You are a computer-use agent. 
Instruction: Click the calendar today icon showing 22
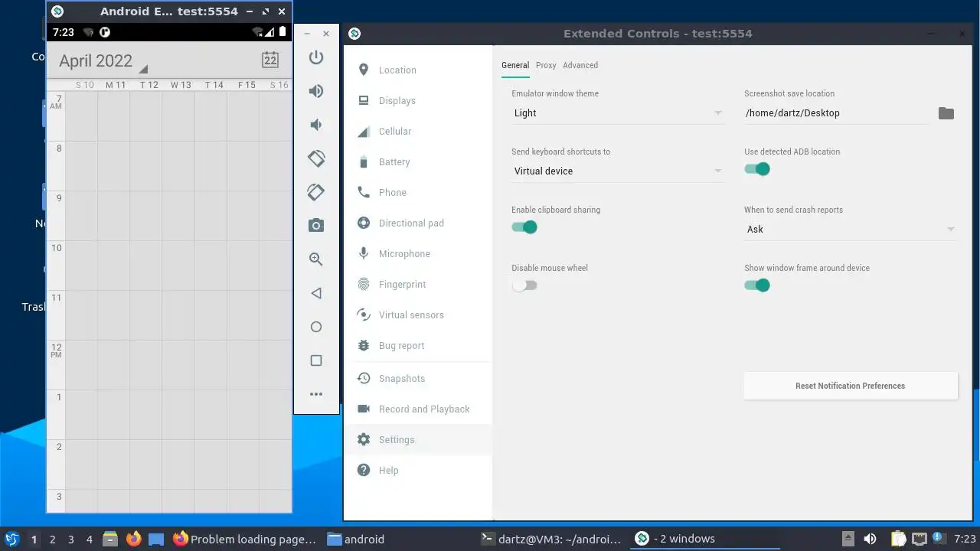coord(270,60)
